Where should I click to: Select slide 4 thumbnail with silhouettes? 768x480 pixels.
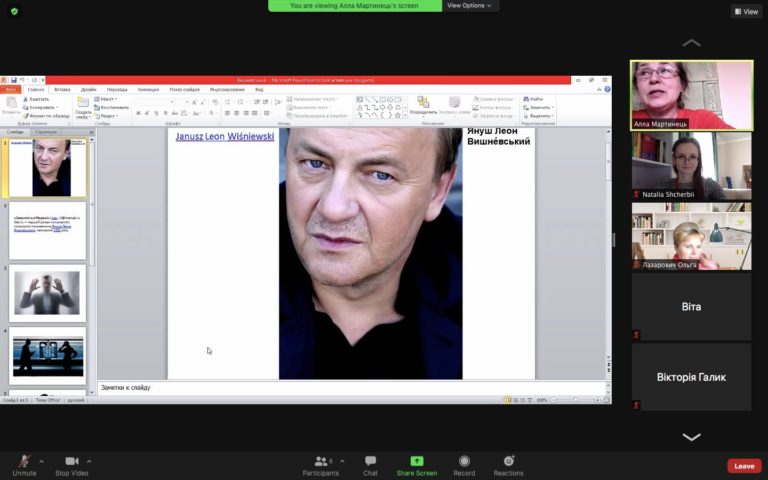click(47, 356)
